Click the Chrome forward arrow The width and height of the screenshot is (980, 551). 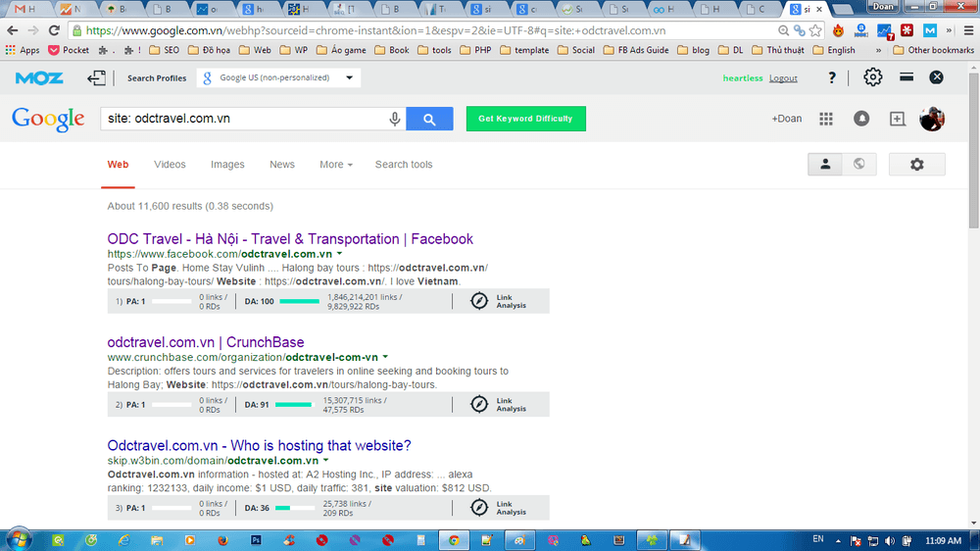(x=33, y=30)
